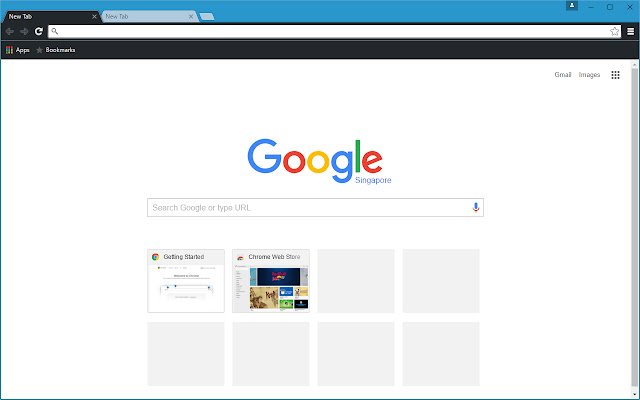The height and width of the screenshot is (400, 640).
Task: Click the scrollbar down arrow
Action: point(635,395)
